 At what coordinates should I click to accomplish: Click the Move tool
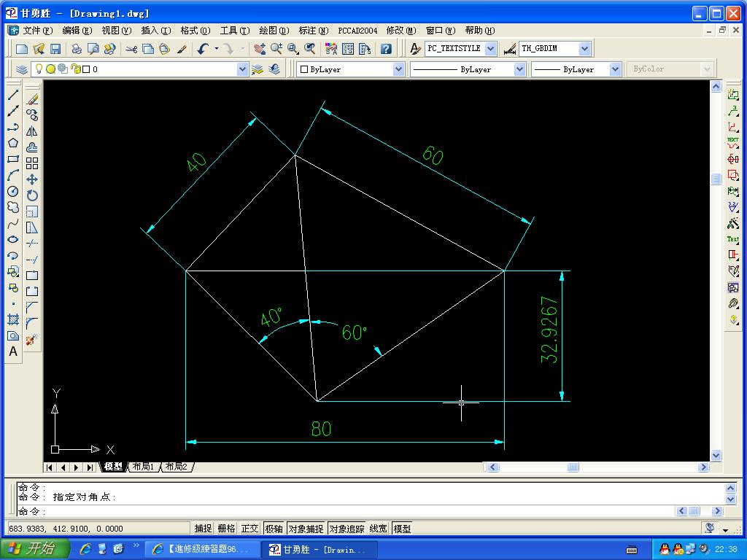click(x=32, y=179)
